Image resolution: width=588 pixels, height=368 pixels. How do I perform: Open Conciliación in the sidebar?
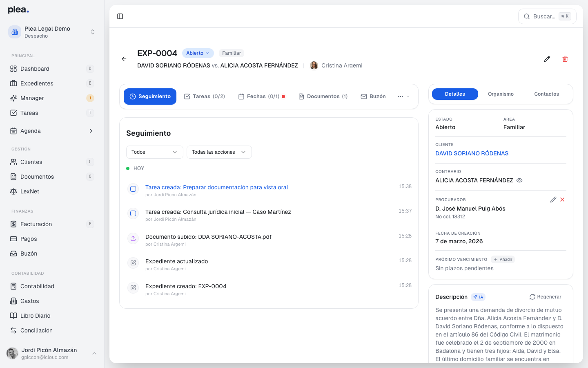pos(52,330)
